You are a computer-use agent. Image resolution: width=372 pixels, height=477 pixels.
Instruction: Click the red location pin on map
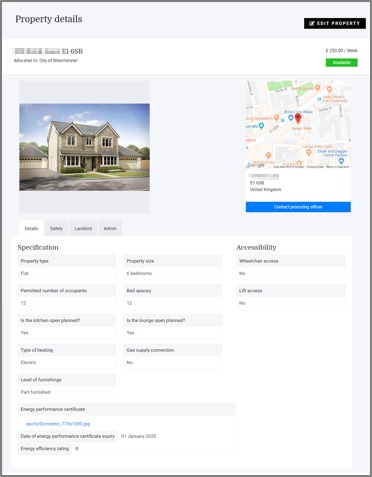coord(298,119)
